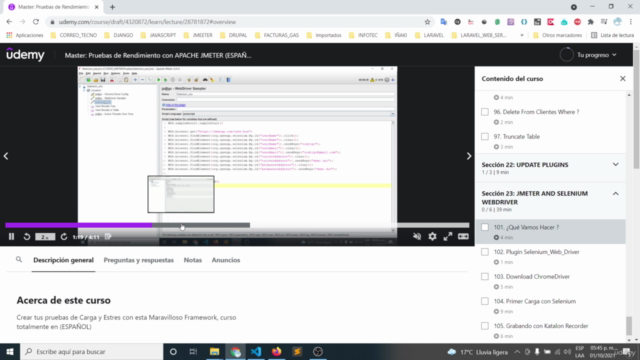Show more bookmarks chevron

522,35
